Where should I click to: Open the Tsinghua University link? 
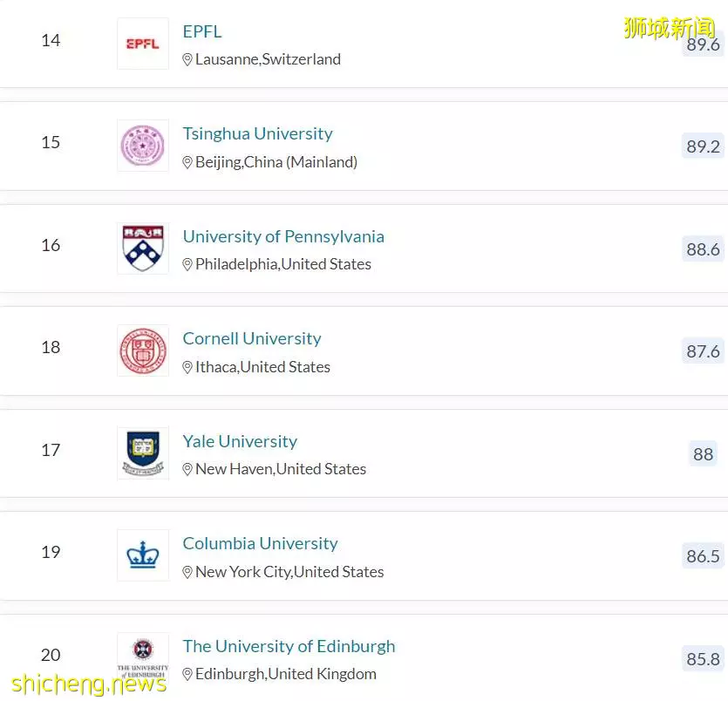point(258,133)
